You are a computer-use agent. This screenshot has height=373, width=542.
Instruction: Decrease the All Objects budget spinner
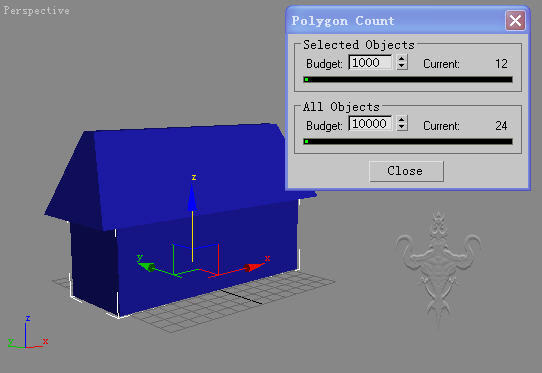click(402, 127)
